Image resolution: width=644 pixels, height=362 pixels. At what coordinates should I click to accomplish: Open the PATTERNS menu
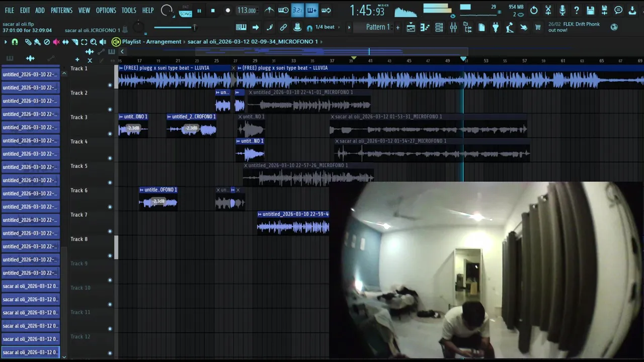(61, 10)
